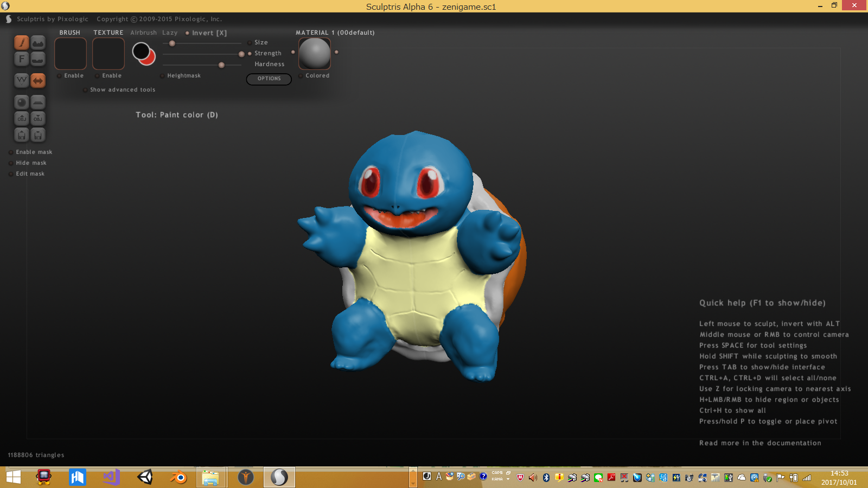Create a new plane with plane icon
Viewport: 868px width, 488px height.
[38, 102]
